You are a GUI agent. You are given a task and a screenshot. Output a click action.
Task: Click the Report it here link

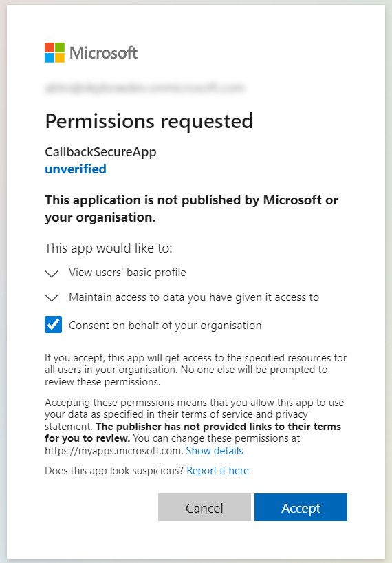(218, 471)
